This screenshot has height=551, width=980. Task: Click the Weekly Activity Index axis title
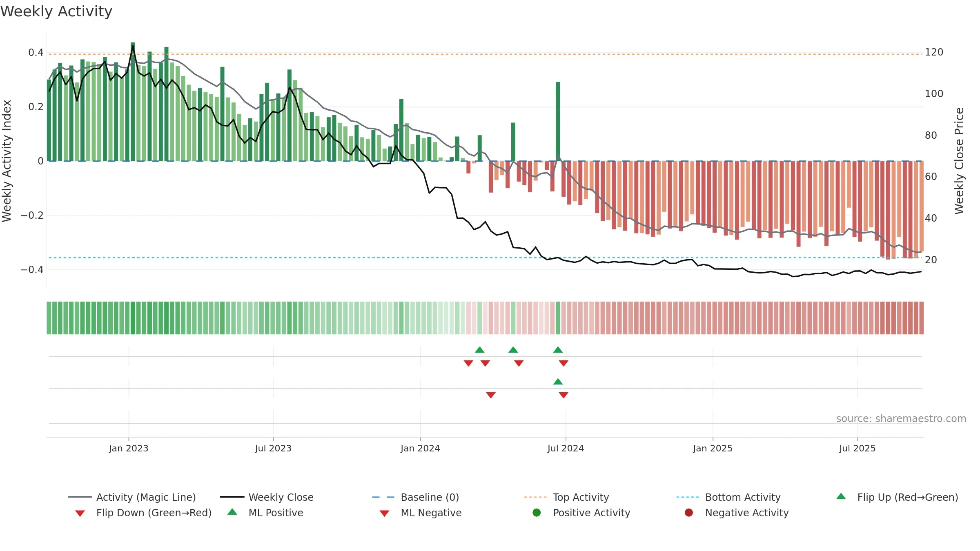click(x=7, y=161)
